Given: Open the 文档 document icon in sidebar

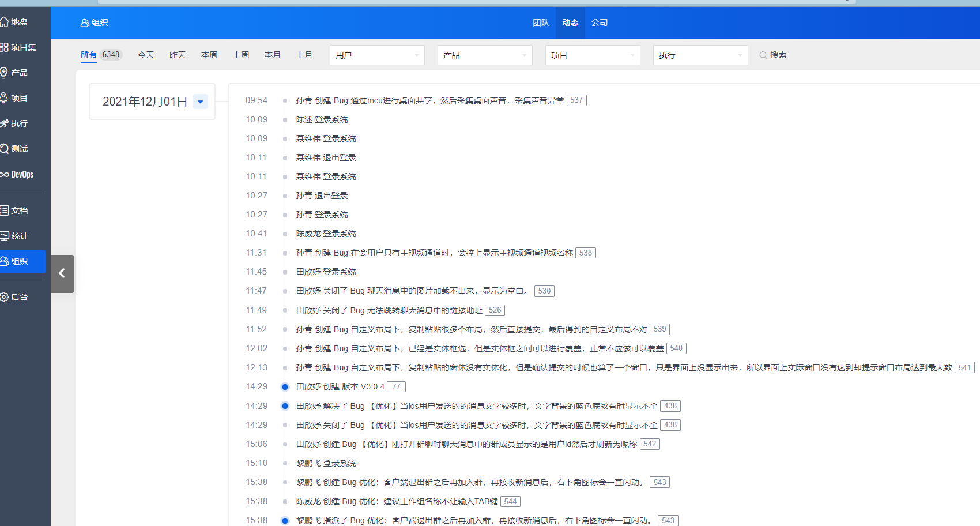Looking at the screenshot, I should (x=5, y=211).
